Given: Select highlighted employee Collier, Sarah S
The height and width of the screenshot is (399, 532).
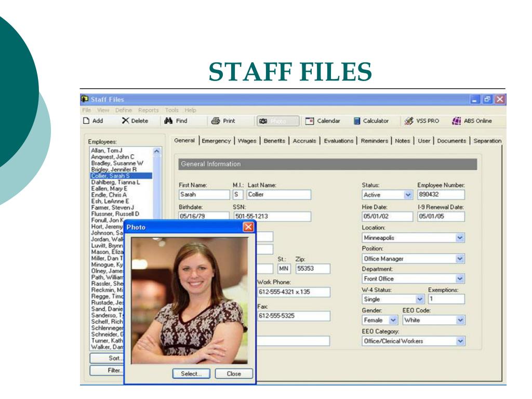Looking at the screenshot, I should point(121,176).
